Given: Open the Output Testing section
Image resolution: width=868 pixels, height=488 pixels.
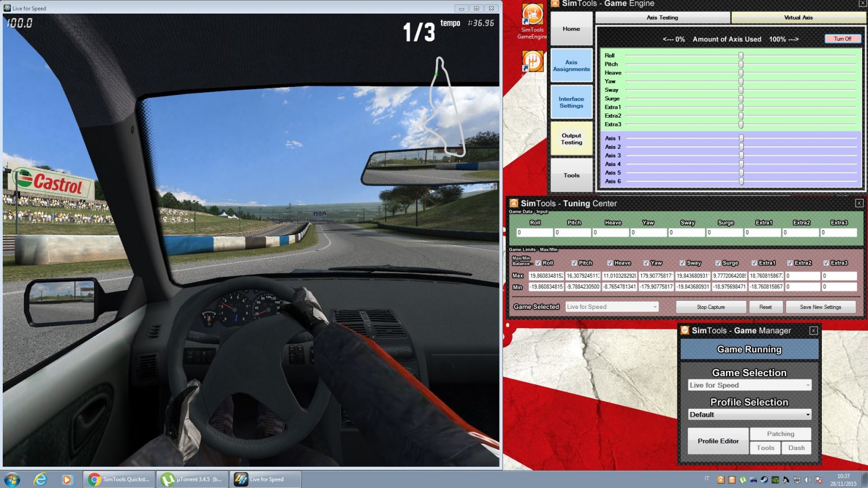Looking at the screenshot, I should tap(571, 139).
